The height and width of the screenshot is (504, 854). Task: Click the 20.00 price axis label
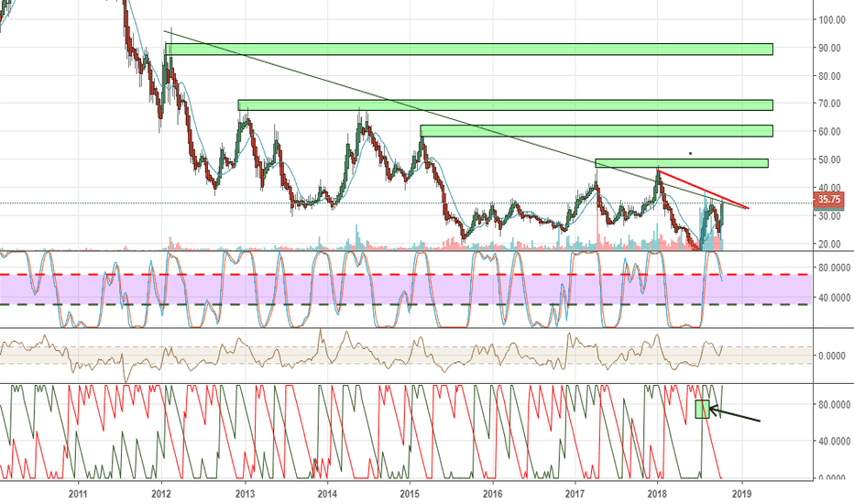click(x=829, y=244)
